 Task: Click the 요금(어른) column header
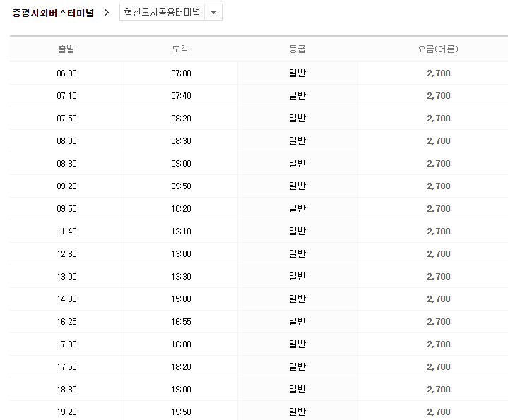tap(438, 49)
